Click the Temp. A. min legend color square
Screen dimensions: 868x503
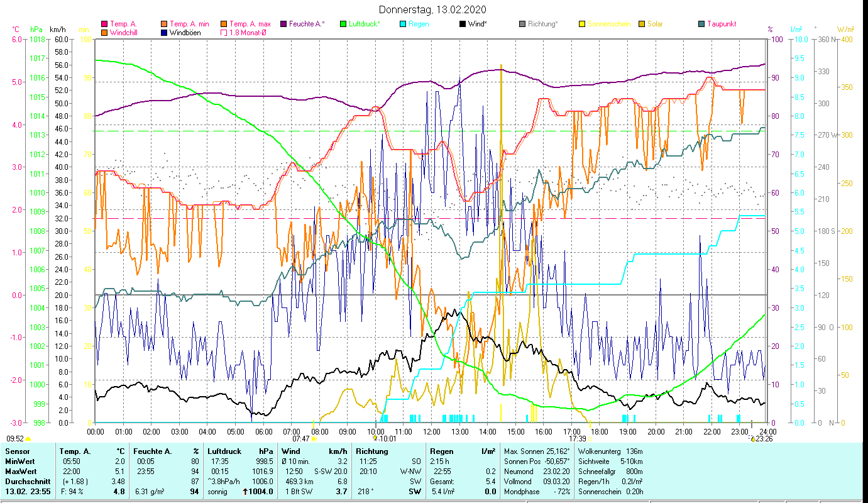165,24
